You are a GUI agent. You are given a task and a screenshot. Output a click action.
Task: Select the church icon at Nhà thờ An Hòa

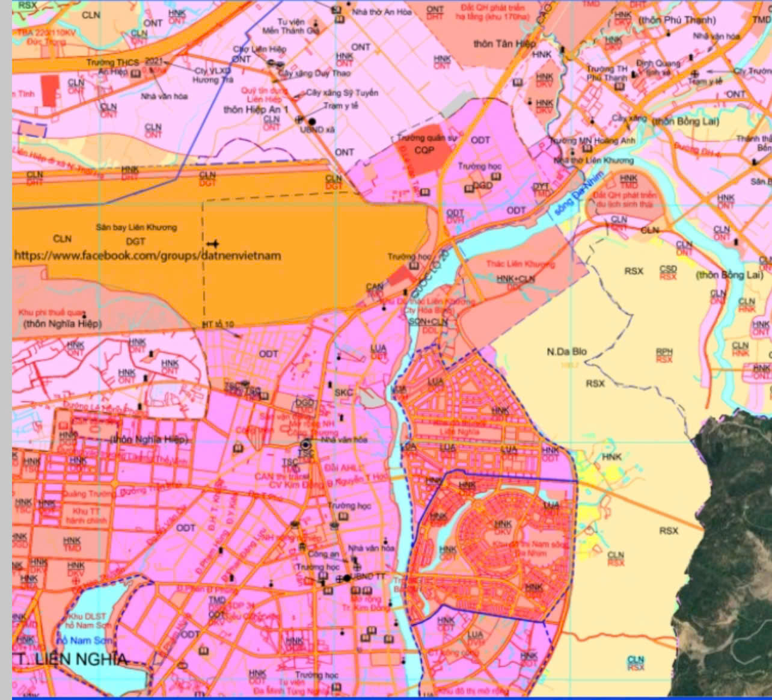(x=337, y=10)
